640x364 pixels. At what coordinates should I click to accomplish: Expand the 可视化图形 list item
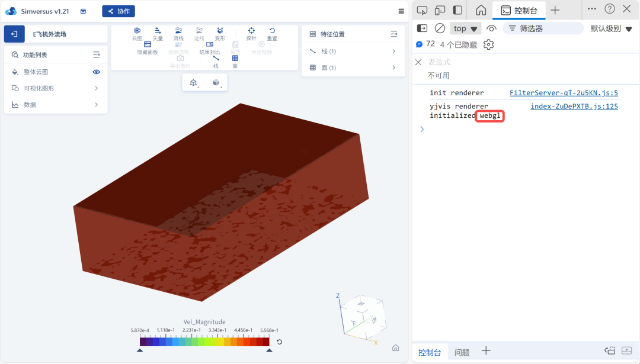pos(97,88)
